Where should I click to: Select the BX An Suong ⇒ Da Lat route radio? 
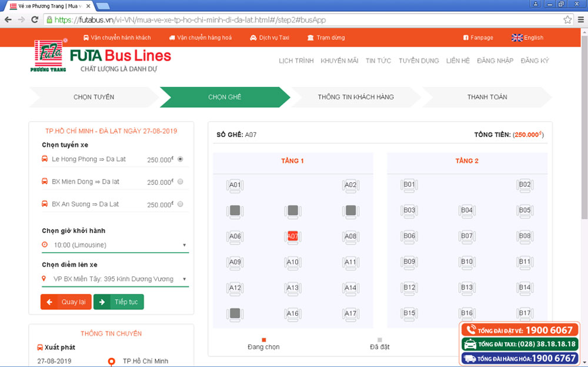181,204
